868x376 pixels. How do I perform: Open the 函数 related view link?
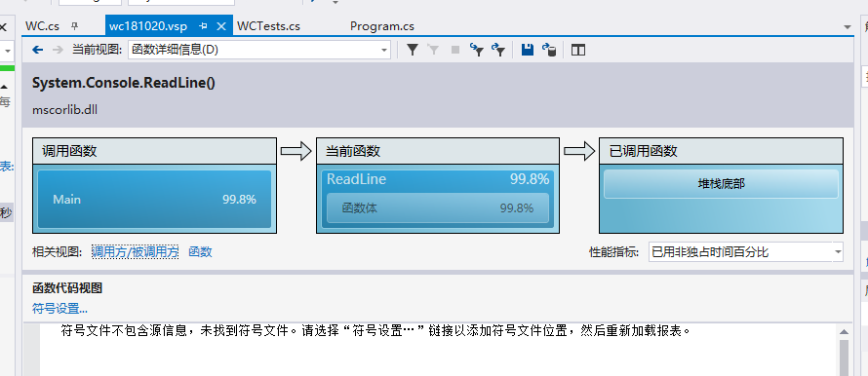[200, 252]
